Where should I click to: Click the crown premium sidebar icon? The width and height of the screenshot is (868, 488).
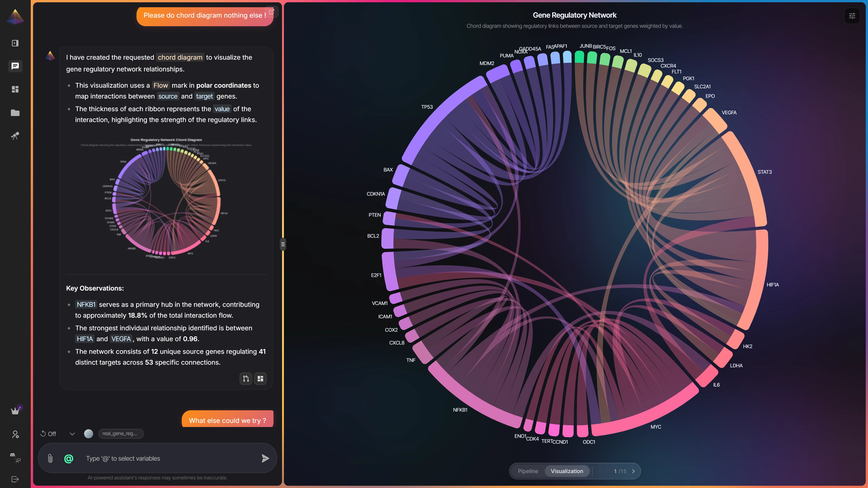[x=15, y=411]
